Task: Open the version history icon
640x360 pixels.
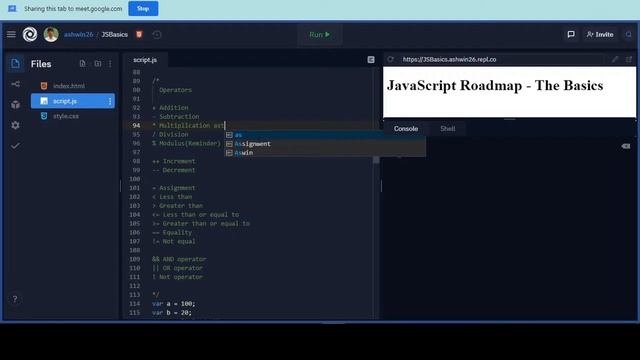Action: (x=157, y=35)
